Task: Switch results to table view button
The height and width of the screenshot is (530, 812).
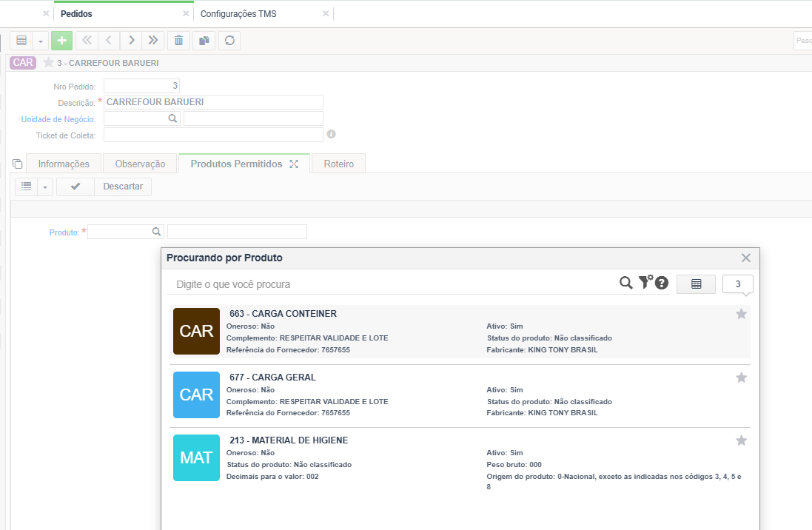Action: tap(696, 284)
